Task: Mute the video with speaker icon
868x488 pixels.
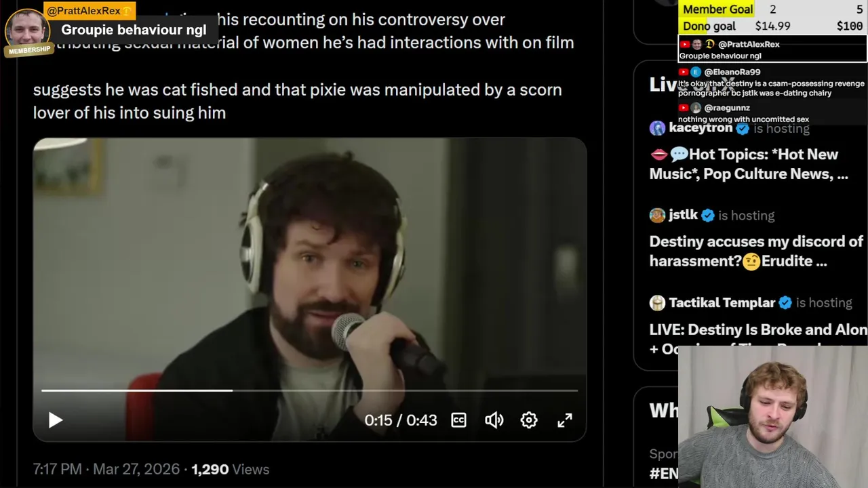Action: 494,420
